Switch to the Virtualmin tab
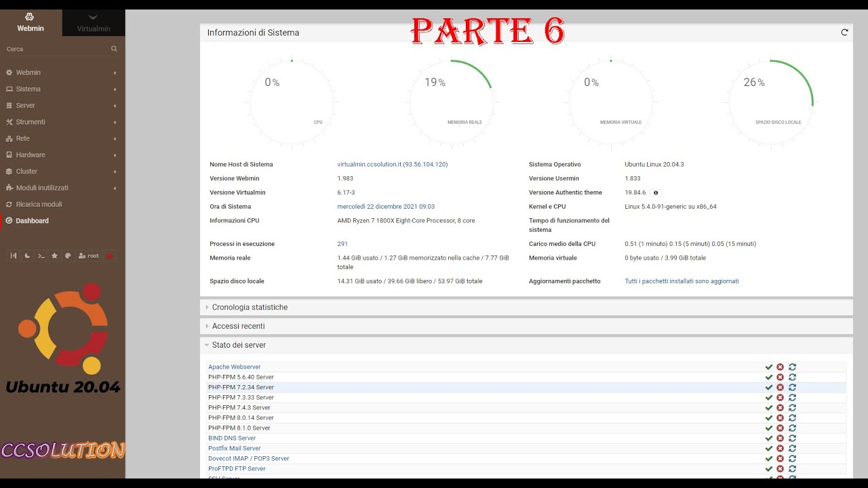868x488 pixels. (94, 22)
